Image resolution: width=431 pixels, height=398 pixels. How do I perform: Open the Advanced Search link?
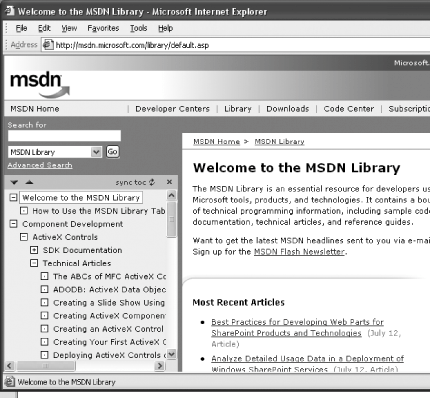coord(40,165)
